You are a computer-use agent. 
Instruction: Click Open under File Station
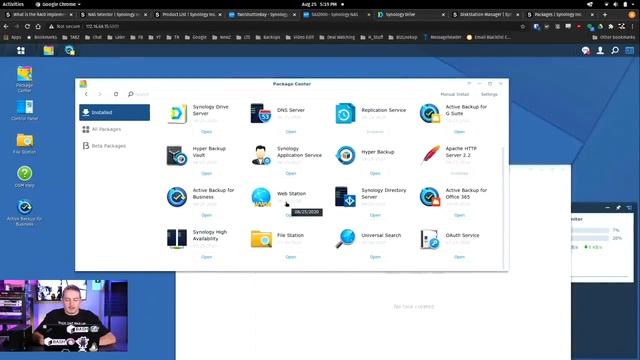(x=291, y=257)
